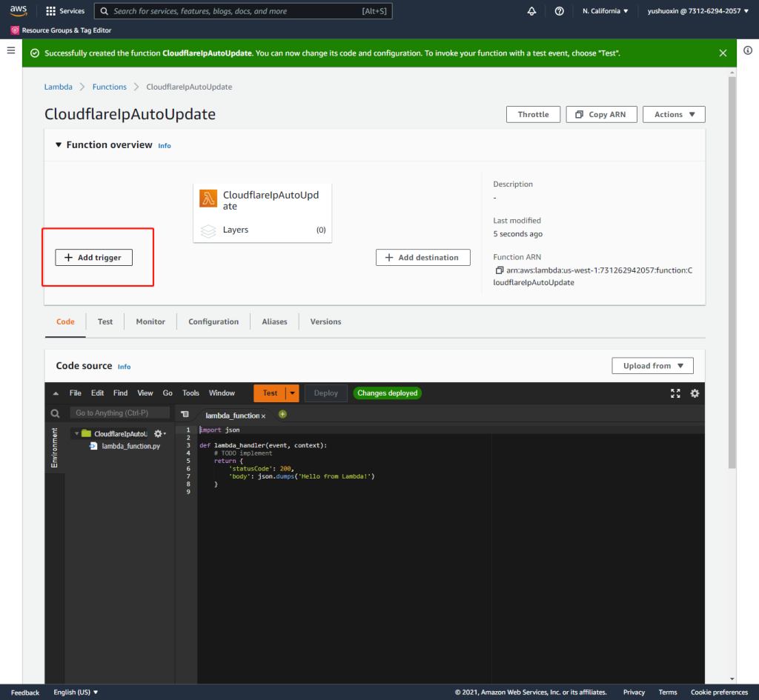Add new editor tab with plus icon
The width and height of the screenshot is (759, 700).
pos(282,414)
